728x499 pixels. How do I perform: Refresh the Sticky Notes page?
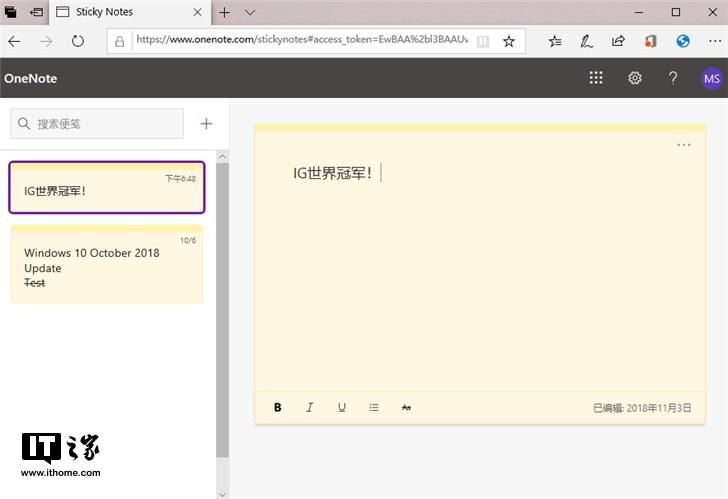point(78,41)
